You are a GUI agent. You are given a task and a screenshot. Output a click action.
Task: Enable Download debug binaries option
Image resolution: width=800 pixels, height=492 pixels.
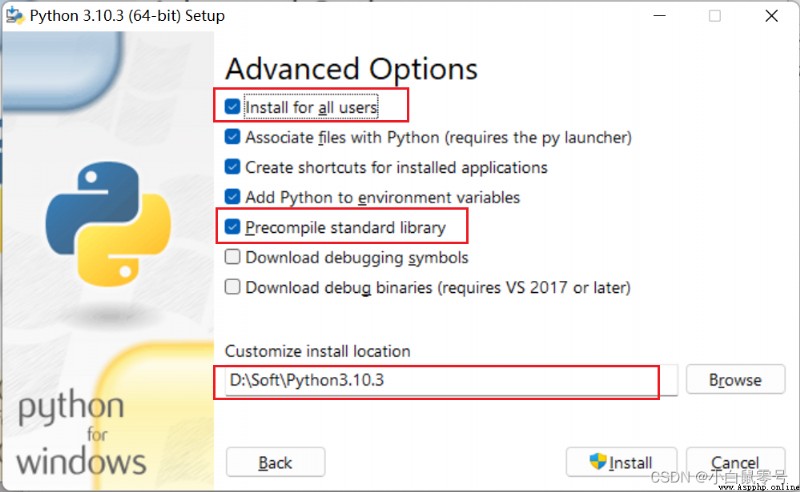[x=232, y=287]
